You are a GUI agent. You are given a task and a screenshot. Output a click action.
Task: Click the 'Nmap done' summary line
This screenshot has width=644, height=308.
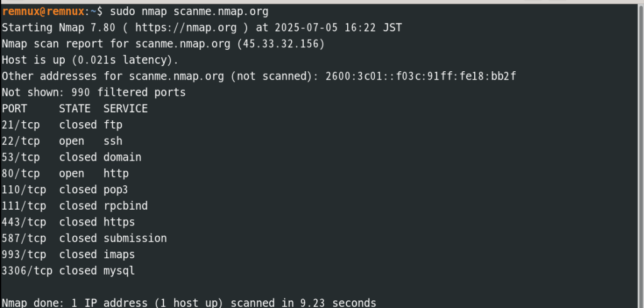point(189,303)
